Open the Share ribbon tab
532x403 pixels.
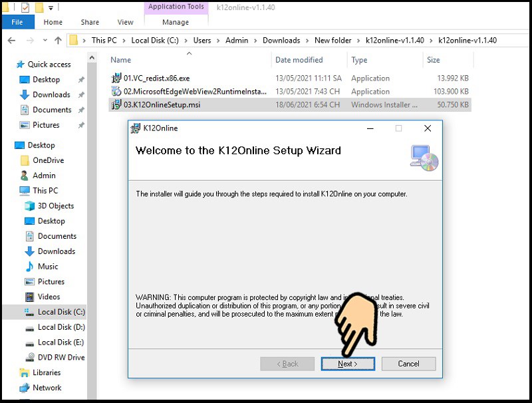[90, 22]
